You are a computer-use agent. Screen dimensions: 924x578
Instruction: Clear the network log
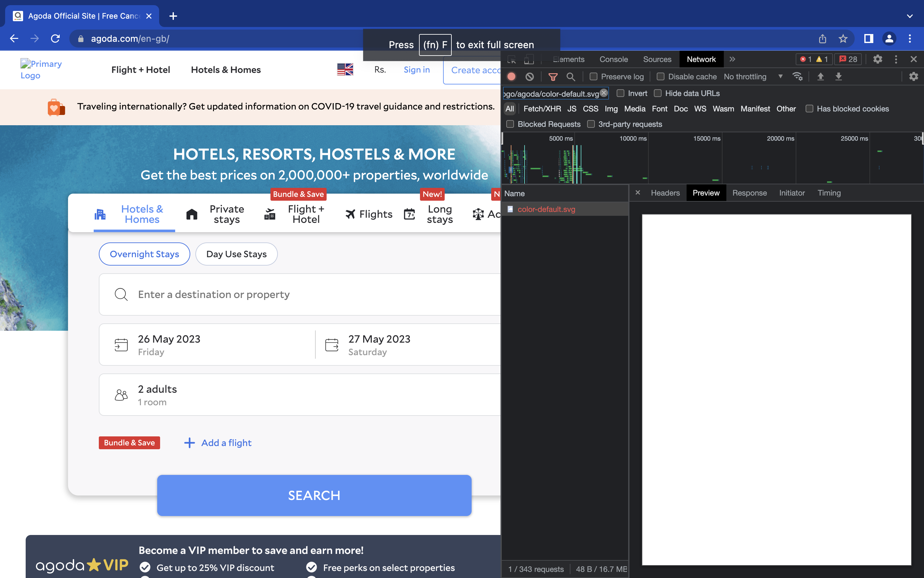(530, 76)
